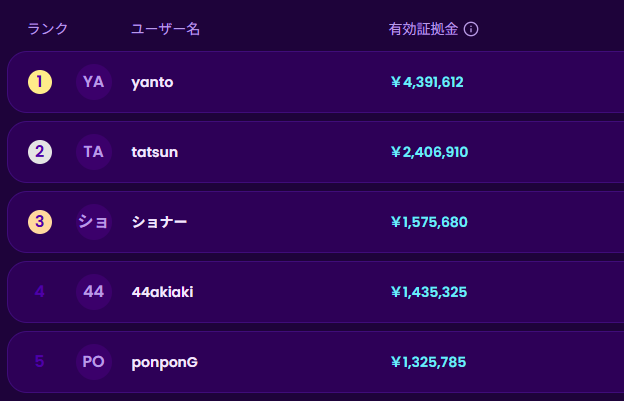Click the info icon beside 有効証拠金
Screen dimensions: 624x401
pyautogui.click(x=471, y=29)
